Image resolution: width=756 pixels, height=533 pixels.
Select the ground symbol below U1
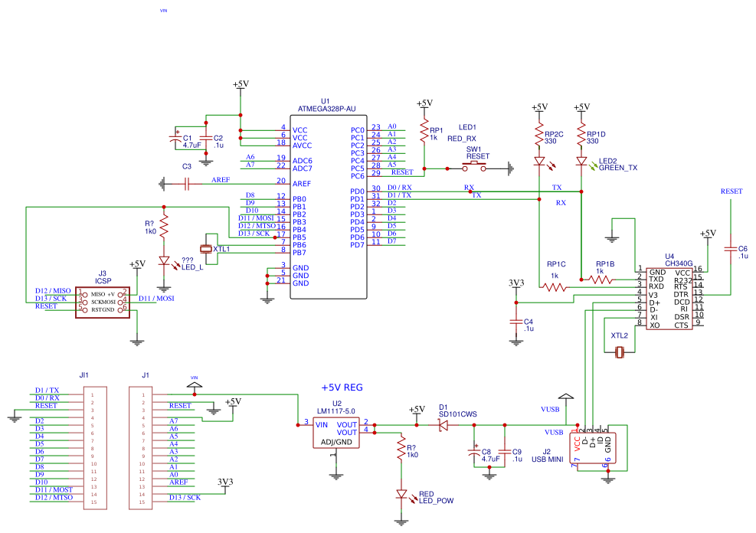[267, 299]
